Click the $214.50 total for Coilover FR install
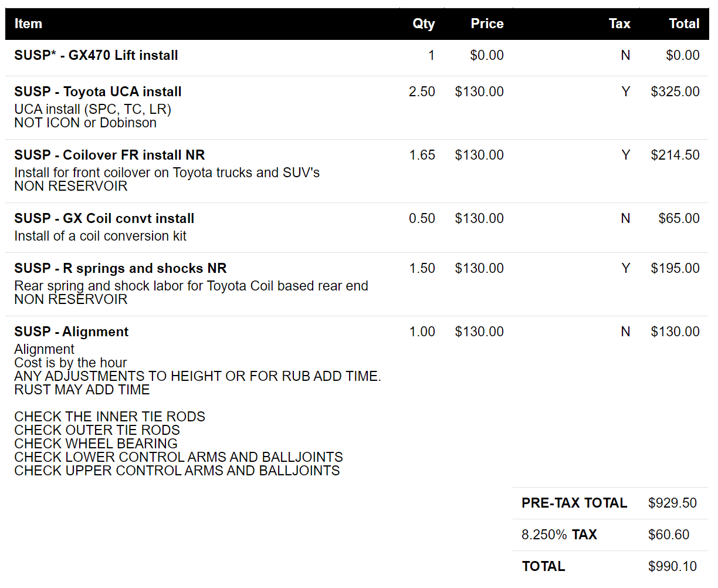 coord(675,155)
